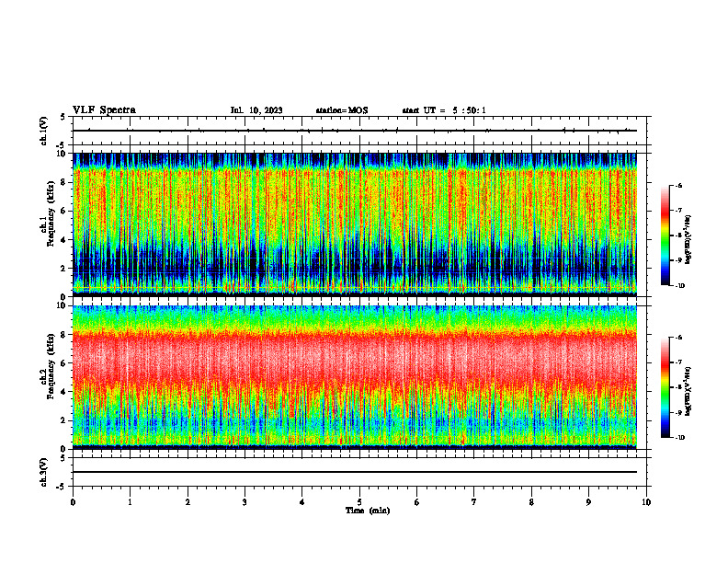Click the ch.2 spectrogram color bar
The width and height of the screenshot is (728, 563).
(x=665, y=387)
